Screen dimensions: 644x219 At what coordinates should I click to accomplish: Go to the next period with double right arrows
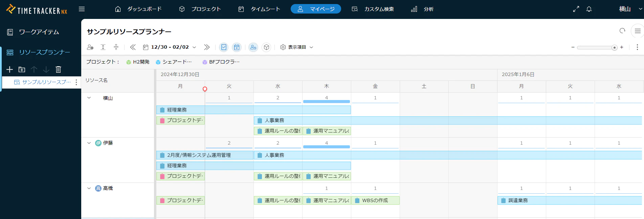coord(207,47)
